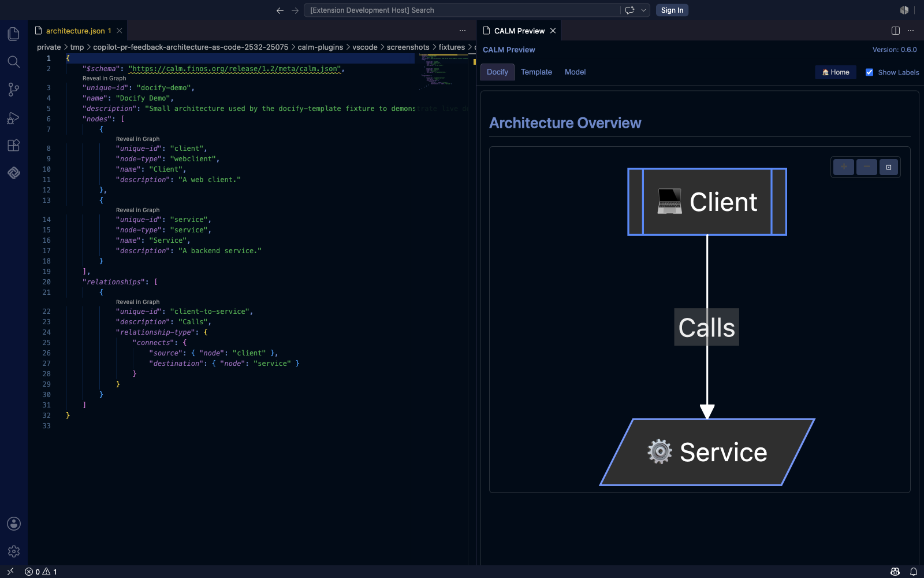This screenshot has width=924, height=578.
Task: Open errors and warnings in status bar
Action: coord(41,572)
